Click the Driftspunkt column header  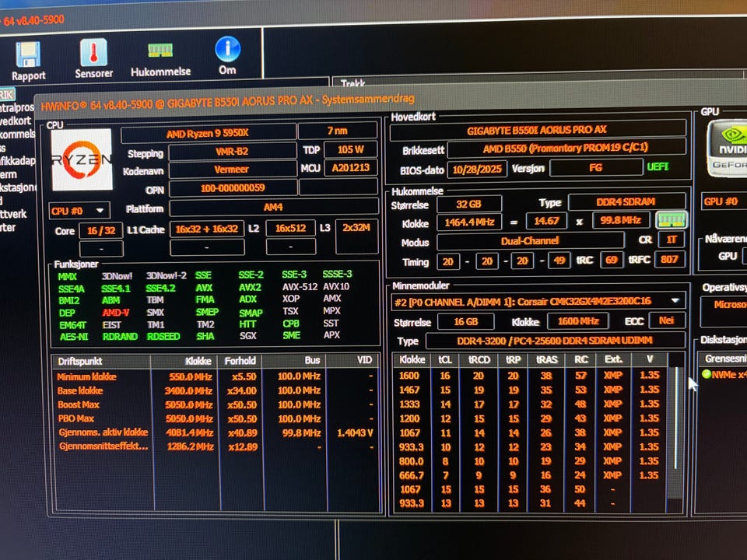[x=101, y=362]
